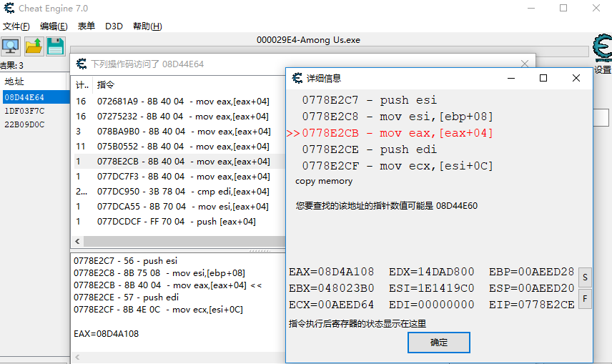
Task: Select address 08D44E64 in results list
Action: pos(36,97)
